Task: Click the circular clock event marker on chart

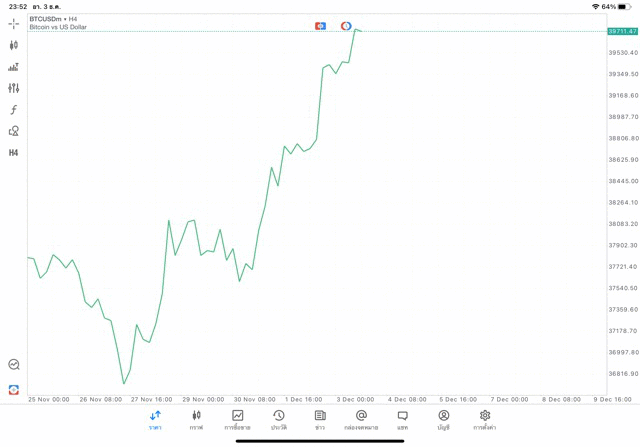Action: [346, 26]
